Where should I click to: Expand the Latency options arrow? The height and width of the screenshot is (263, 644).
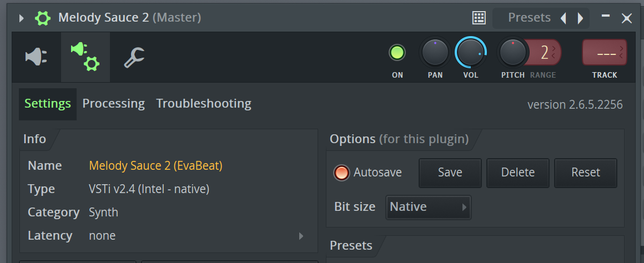tap(301, 236)
